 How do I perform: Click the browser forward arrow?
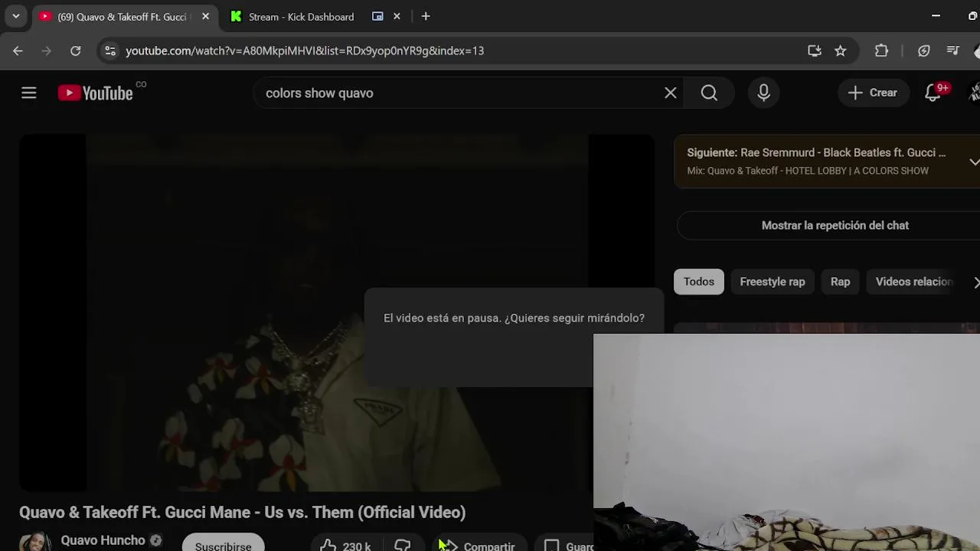click(x=47, y=51)
